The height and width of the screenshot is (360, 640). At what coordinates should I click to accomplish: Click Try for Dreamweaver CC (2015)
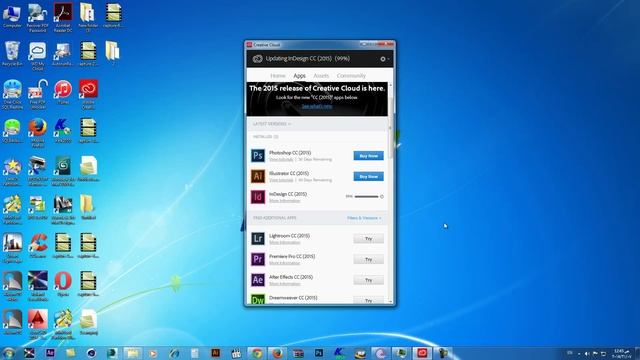pos(368,300)
